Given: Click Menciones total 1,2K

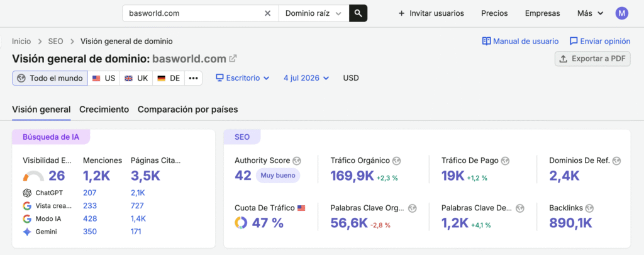Looking at the screenshot, I should point(96,176).
